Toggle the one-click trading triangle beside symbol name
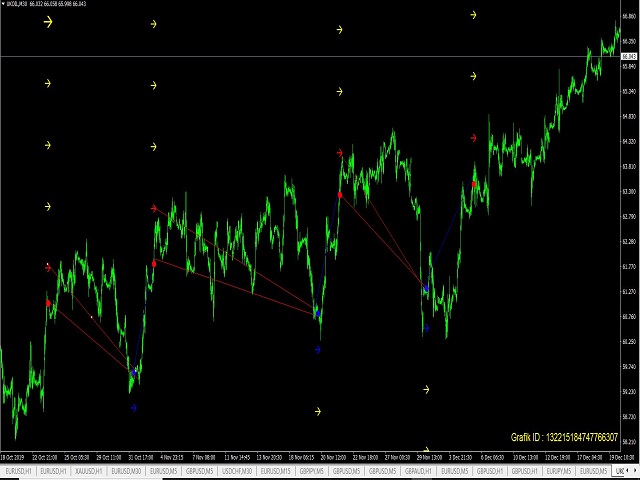This screenshot has height=480, width=640. pos(3,4)
